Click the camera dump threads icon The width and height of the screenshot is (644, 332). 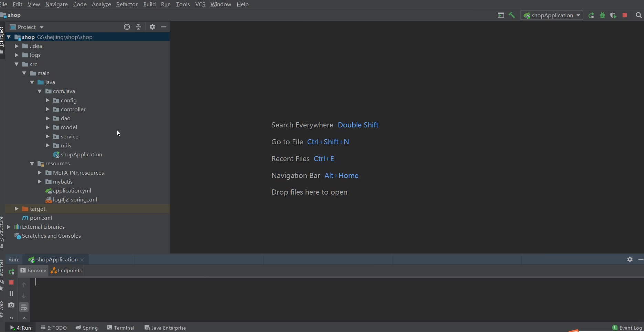(x=11, y=305)
